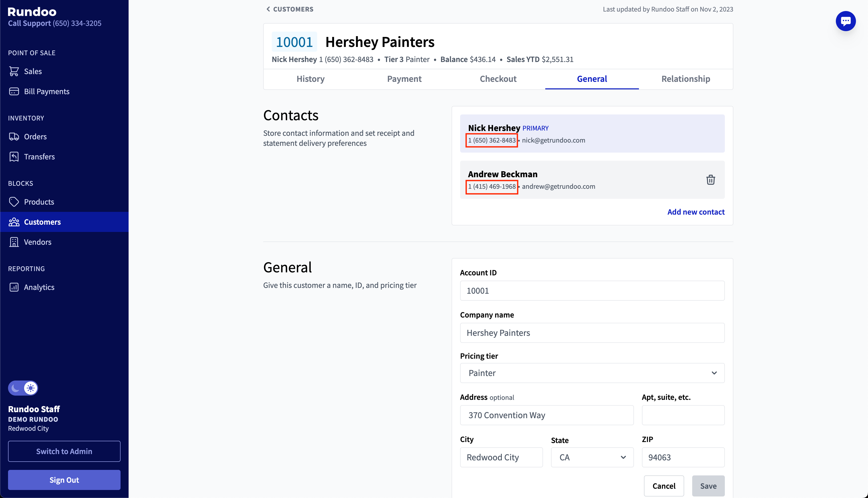
Task: Click the Customers people icon
Action: point(14,222)
